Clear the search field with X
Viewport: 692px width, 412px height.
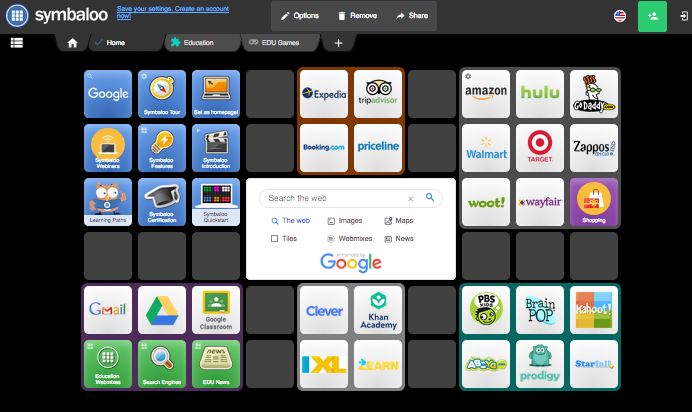(x=410, y=199)
